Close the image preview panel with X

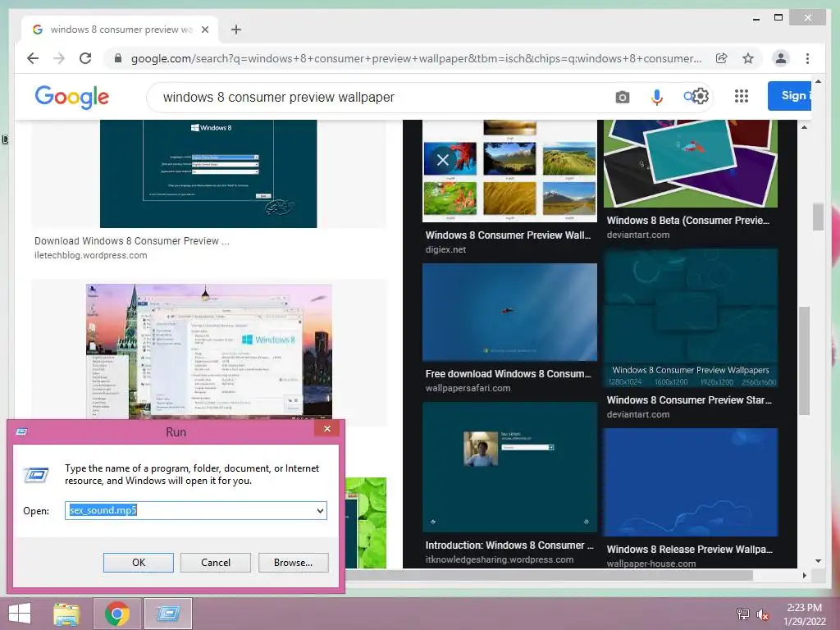pos(442,160)
